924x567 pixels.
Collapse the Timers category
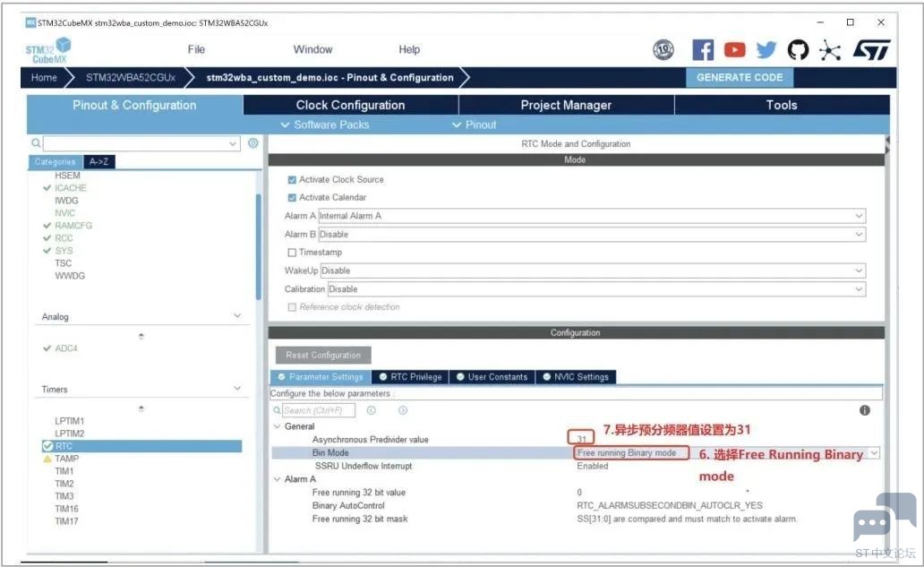[237, 389]
